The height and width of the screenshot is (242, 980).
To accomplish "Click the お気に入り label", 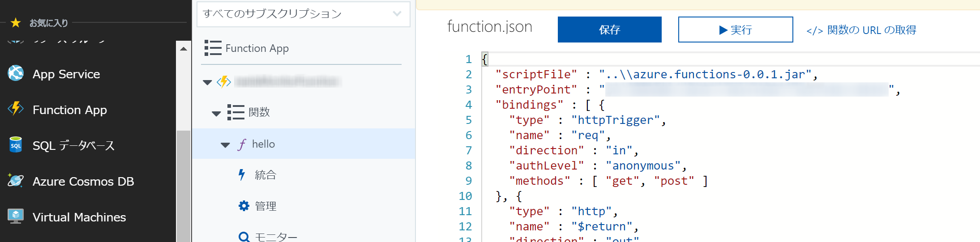I will click(49, 23).
